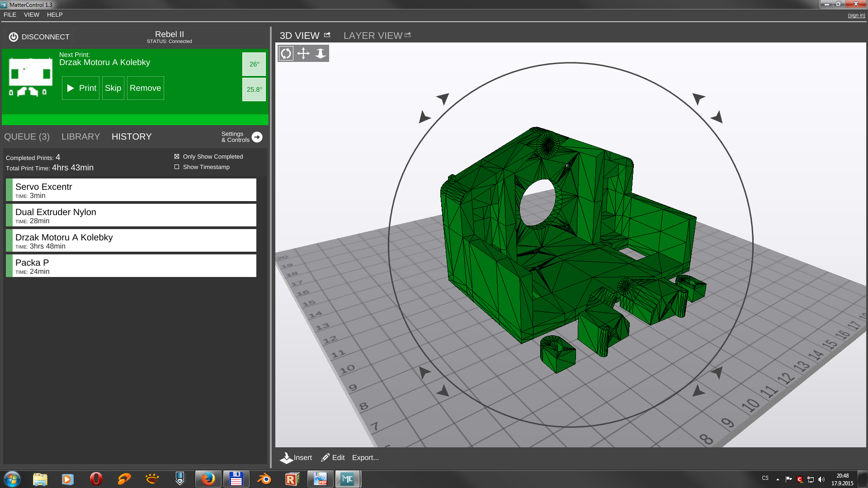Switch to the QUEUE (3) tab

(x=27, y=137)
